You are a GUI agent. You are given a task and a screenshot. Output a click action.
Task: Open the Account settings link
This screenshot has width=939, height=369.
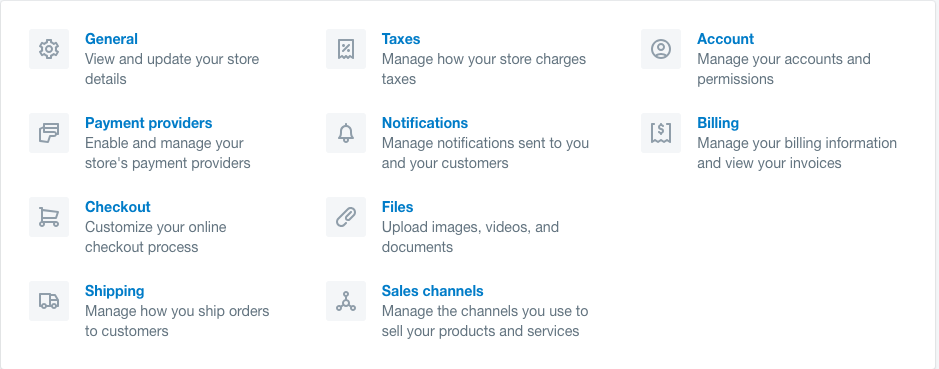[x=725, y=39]
